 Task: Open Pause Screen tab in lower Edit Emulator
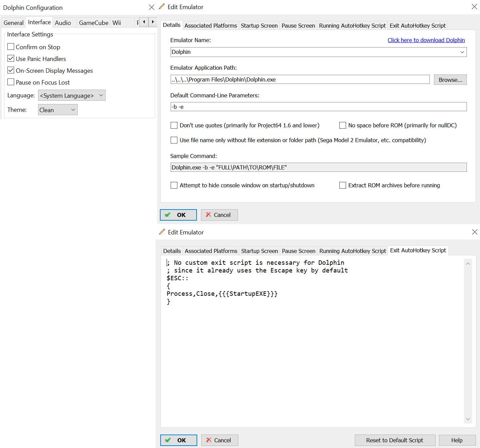(x=299, y=251)
